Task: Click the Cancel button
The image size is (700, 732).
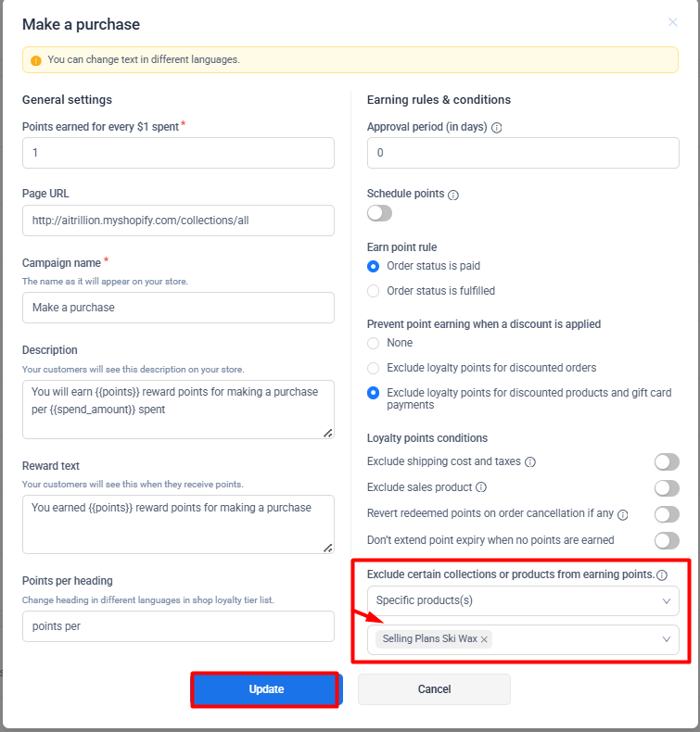Action: [x=434, y=689]
